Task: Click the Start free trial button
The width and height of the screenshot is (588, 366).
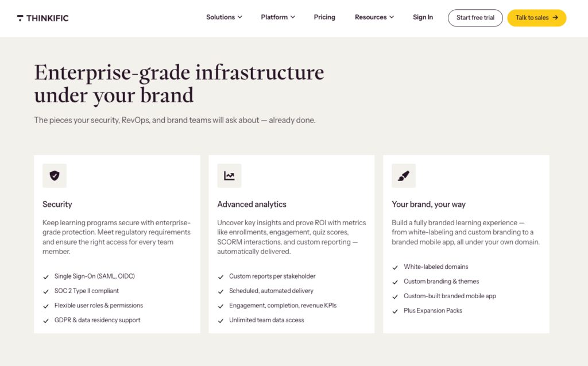Action: click(475, 18)
